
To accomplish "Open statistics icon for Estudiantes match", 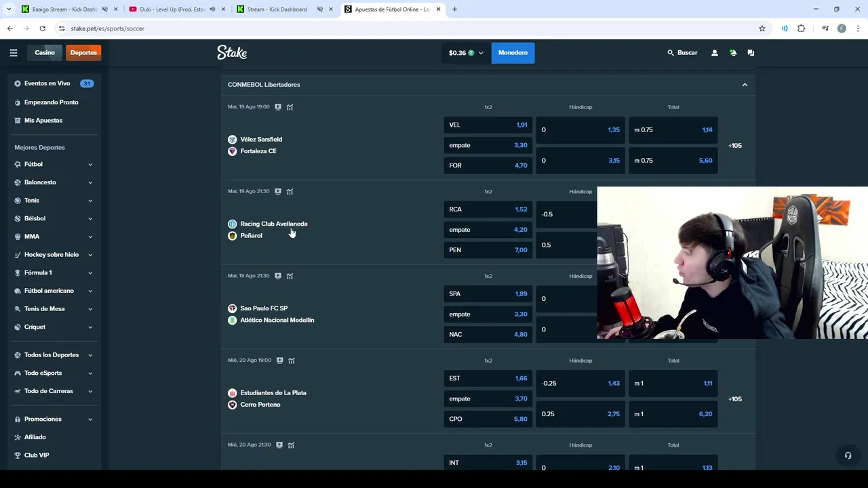I will 292,361.
